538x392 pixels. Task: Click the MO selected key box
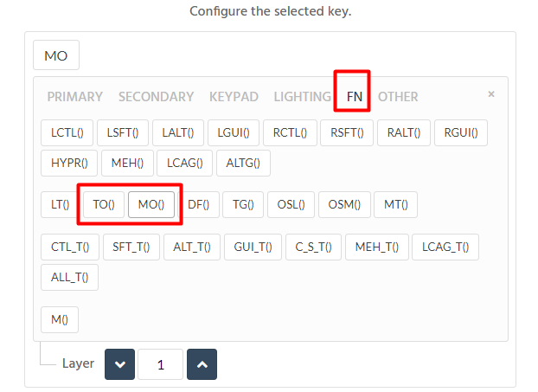(x=56, y=55)
